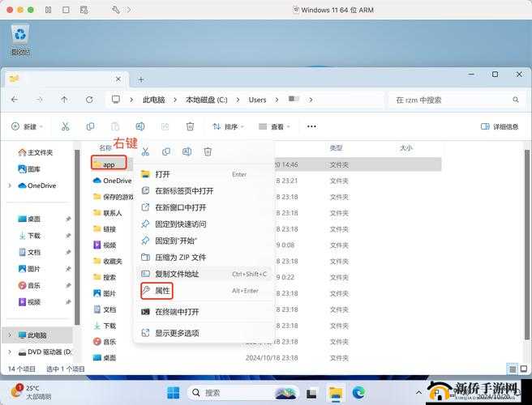Click the search magnifier icon in the search box

pyautogui.click(x=516, y=100)
